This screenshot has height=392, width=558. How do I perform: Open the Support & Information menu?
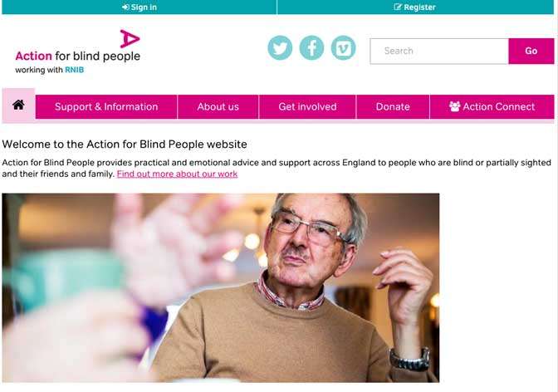(106, 107)
